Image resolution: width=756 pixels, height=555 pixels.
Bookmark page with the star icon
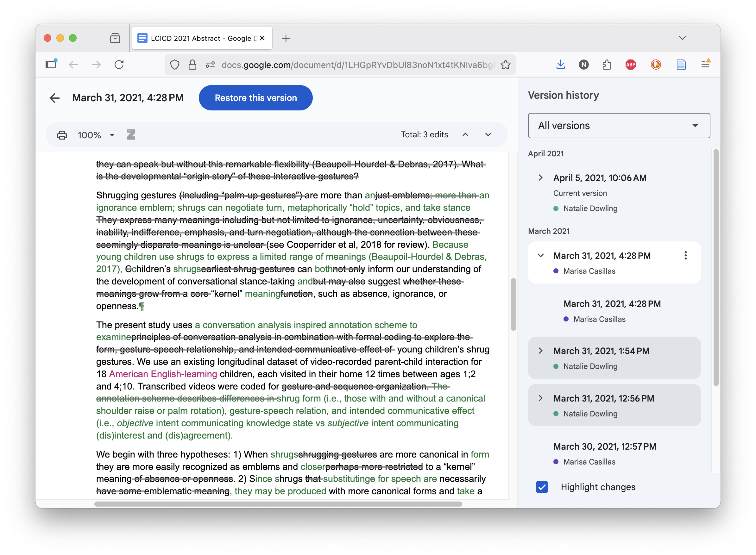(505, 65)
